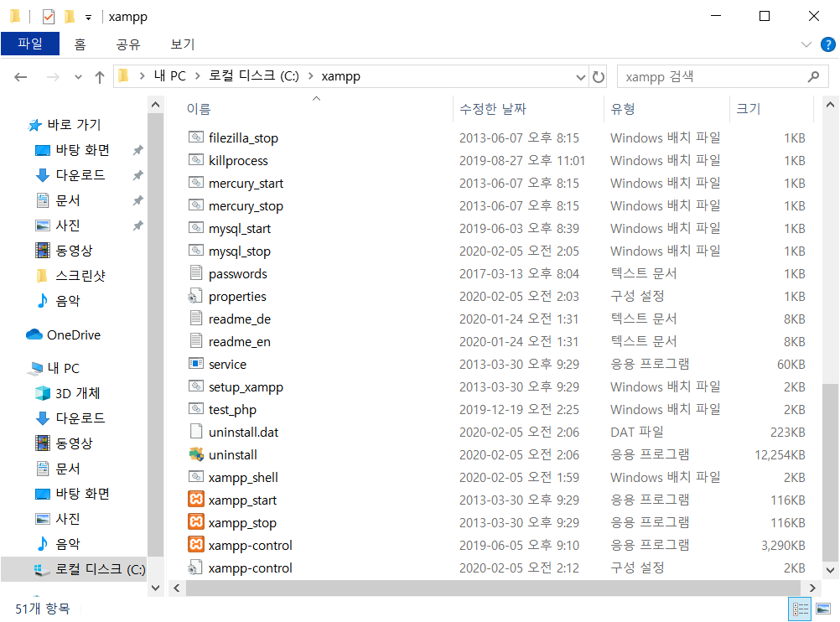
Task: Select the readme_en file name
Action: 240,341
